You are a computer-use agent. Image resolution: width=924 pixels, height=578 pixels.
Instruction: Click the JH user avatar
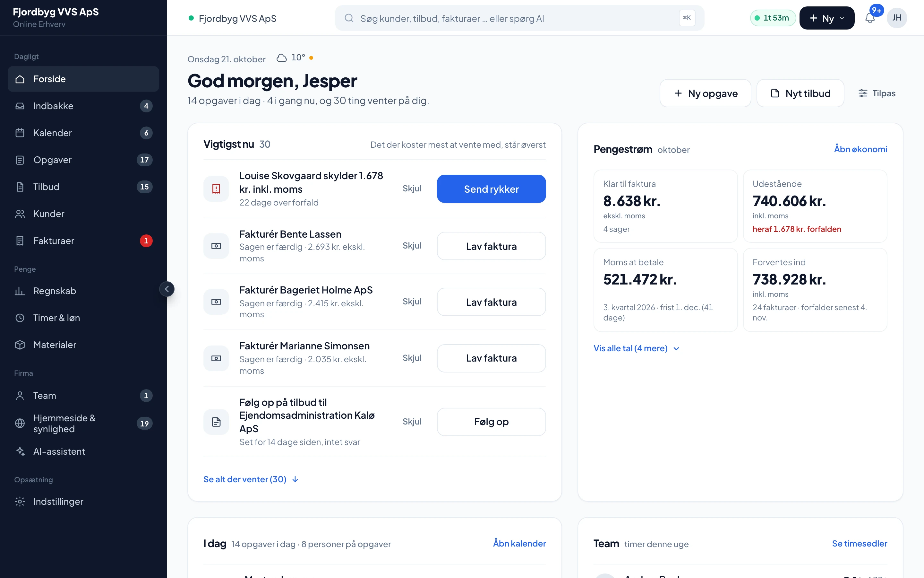[x=896, y=18]
